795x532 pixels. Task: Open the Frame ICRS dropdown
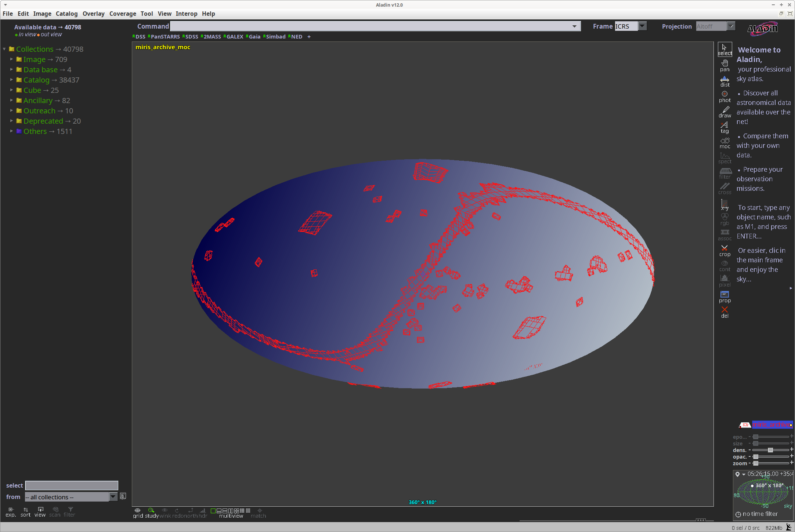click(642, 26)
